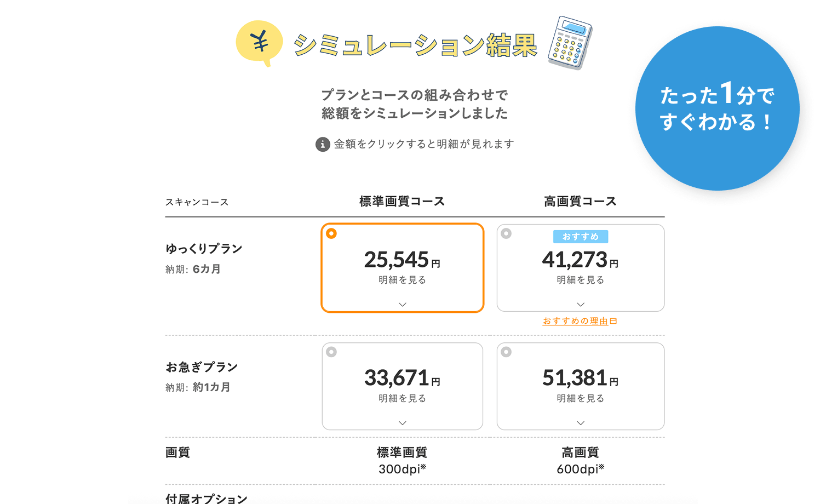The image size is (826, 504).
Task: Click 明細を見る on the 25,545円 card
Action: (x=402, y=279)
